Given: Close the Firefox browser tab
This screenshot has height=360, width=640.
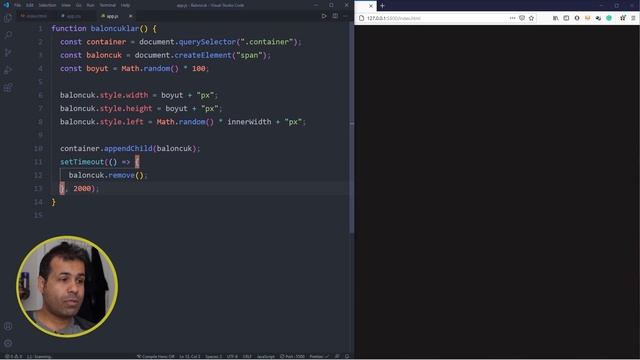Looking at the screenshot, I should 371,6.
